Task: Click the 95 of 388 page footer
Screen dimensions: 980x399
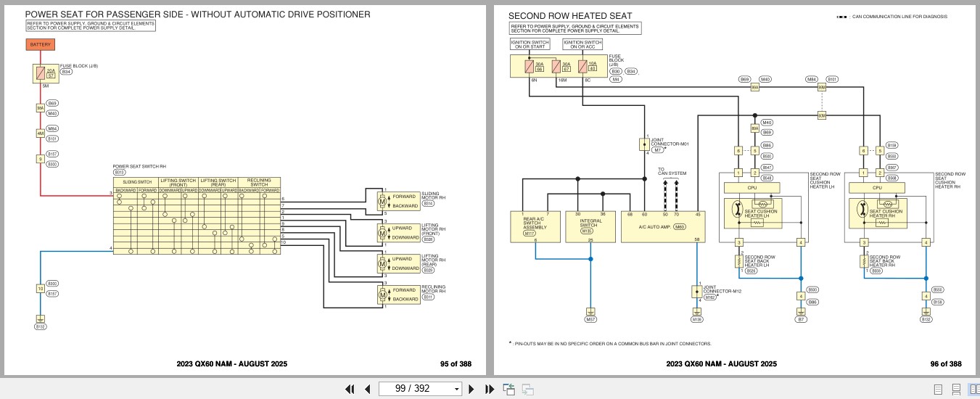Action: click(x=456, y=364)
